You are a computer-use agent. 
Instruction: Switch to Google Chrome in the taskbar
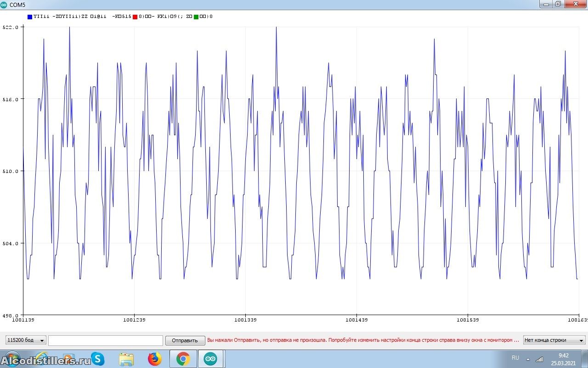pos(183,359)
